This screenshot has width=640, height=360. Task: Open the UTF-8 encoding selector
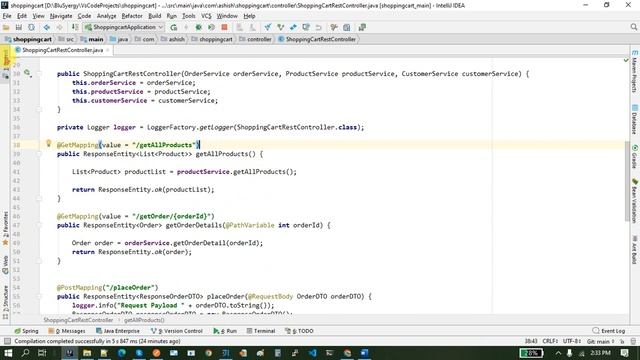tap(571, 341)
